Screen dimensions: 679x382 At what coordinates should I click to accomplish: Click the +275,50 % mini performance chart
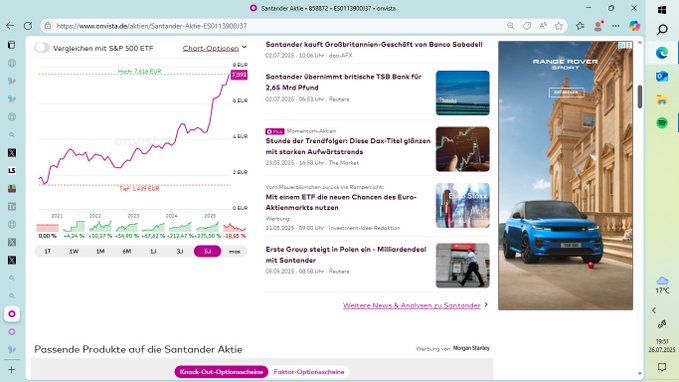207,230
